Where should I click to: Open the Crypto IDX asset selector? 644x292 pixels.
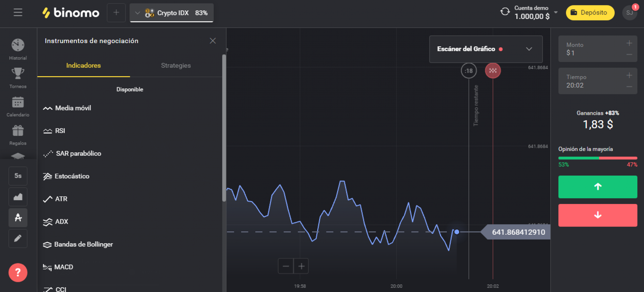(x=172, y=13)
